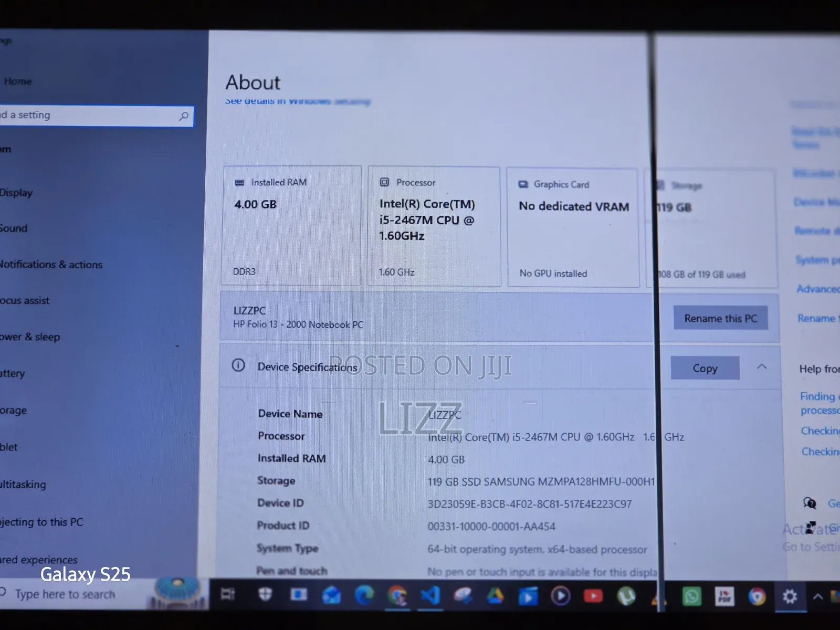Select the Processor info card
Image resolution: width=840 pixels, height=630 pixels.
(434, 226)
